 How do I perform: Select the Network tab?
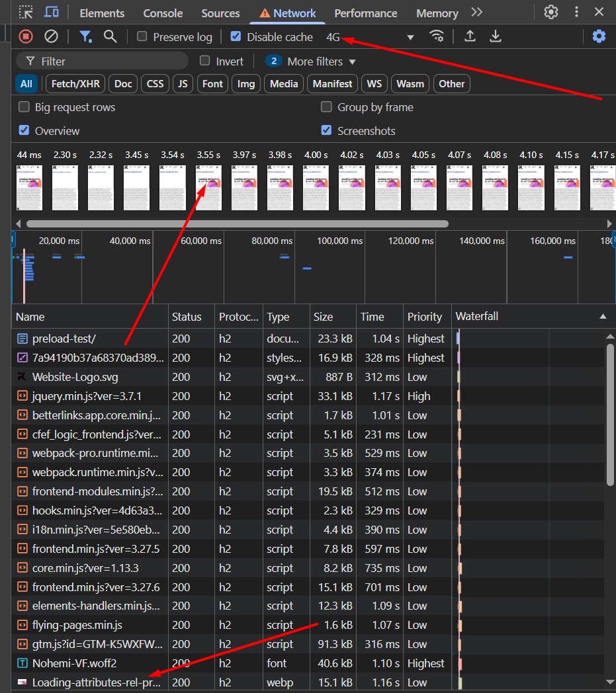coord(287,13)
